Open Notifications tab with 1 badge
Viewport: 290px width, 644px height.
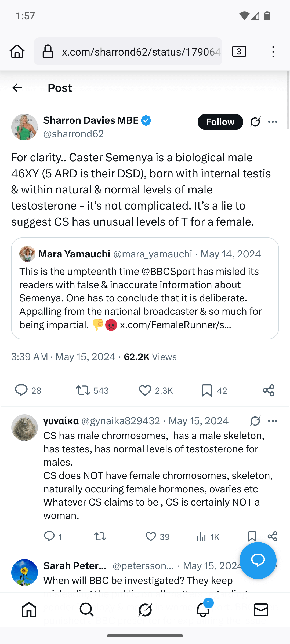point(203,610)
